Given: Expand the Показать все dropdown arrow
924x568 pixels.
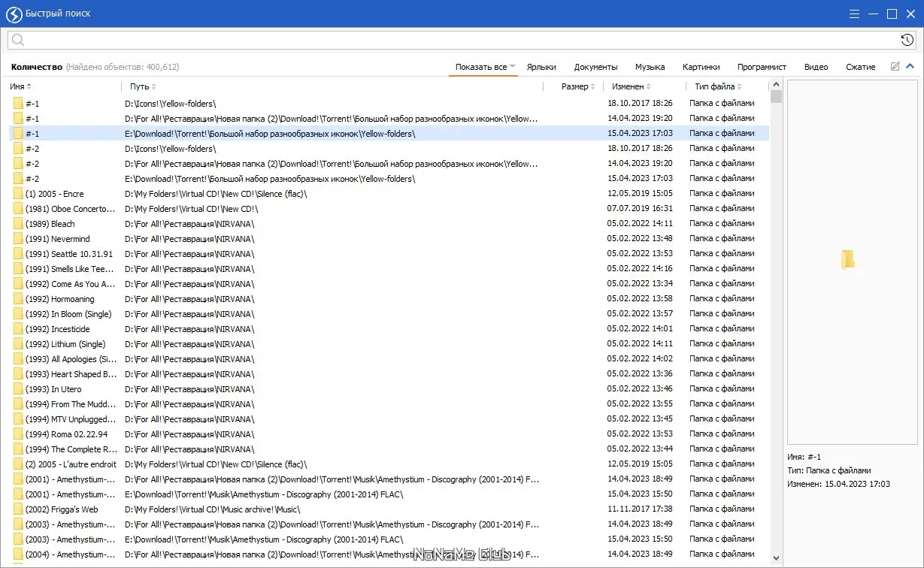Looking at the screenshot, I should 513,67.
